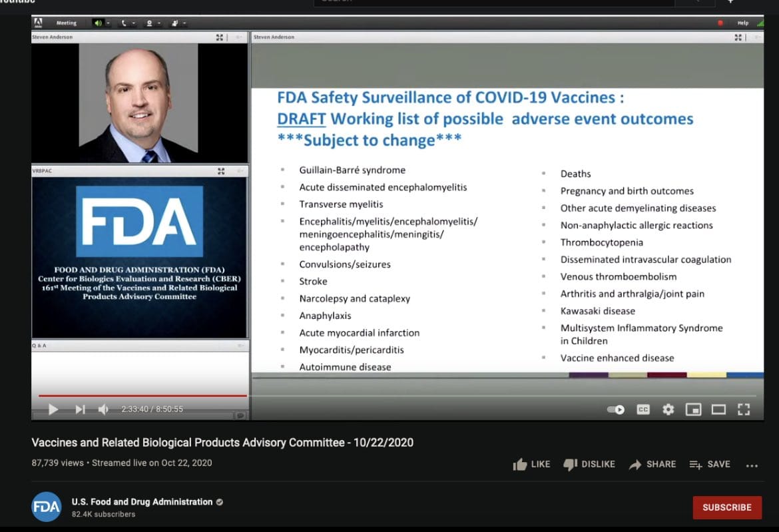Seek on the red progress bar
This screenshot has width=779, height=532.
[142, 396]
